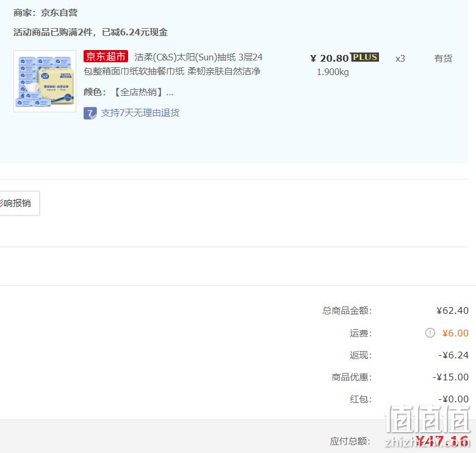Select 总商品金额 label
This screenshot has height=453, width=476.
(347, 311)
